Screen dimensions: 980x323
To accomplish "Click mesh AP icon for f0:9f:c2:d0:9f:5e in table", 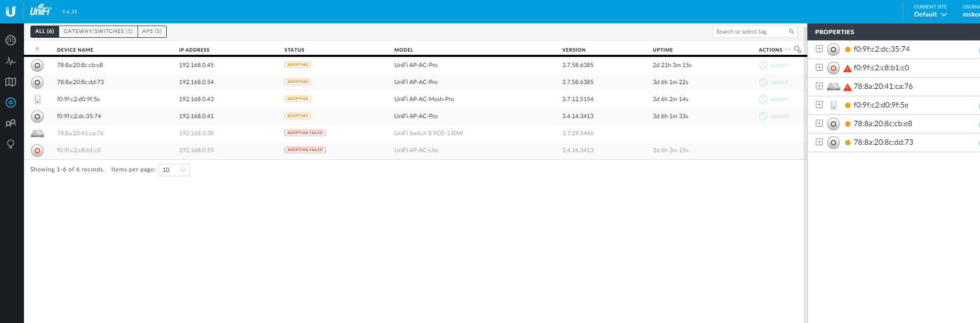I will (37, 100).
